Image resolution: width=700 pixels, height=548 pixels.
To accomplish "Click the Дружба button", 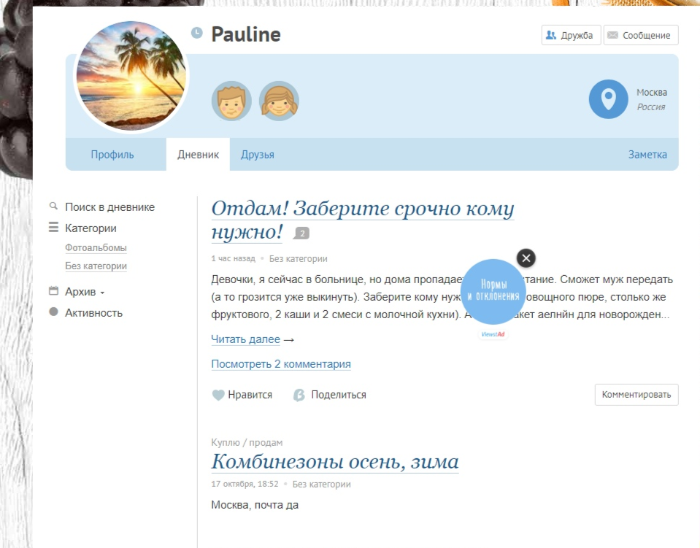I will pos(569,35).
